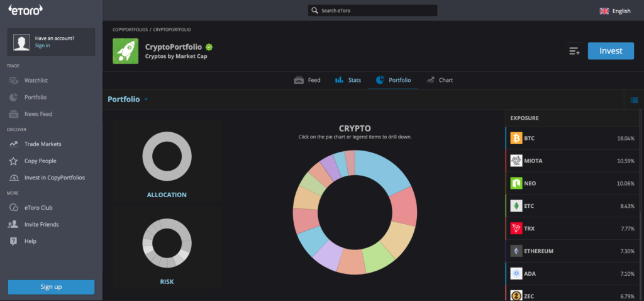The height and width of the screenshot is (301, 644).
Task: Switch to list view icon
Action: pos(634,99)
